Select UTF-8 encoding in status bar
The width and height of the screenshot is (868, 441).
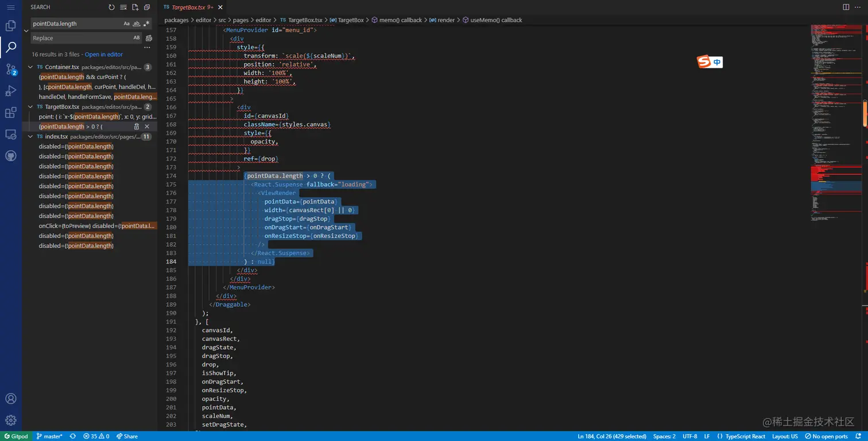690,436
